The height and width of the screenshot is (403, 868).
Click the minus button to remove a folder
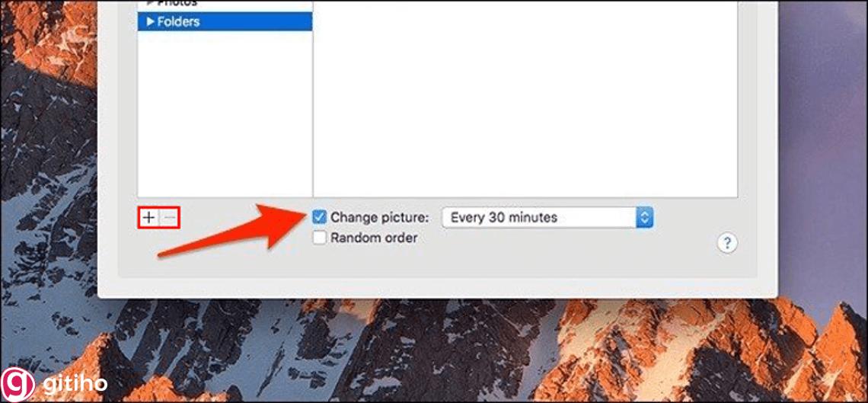(169, 218)
